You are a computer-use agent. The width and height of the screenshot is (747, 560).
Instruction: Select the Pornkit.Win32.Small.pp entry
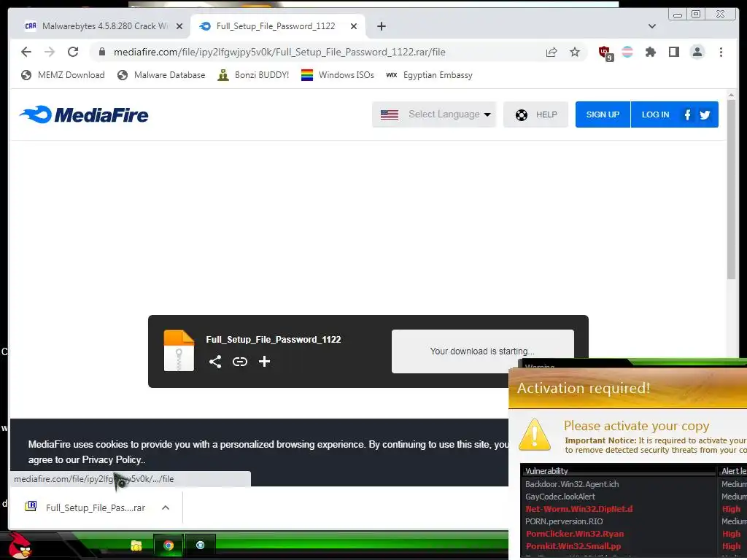click(573, 546)
